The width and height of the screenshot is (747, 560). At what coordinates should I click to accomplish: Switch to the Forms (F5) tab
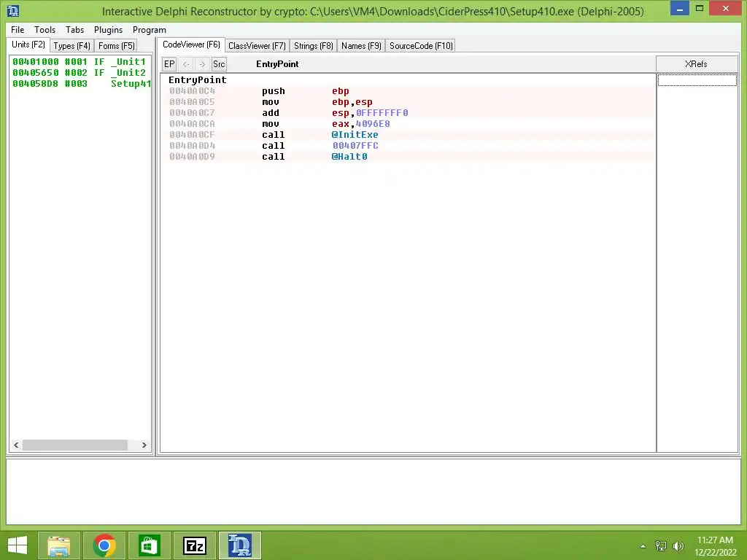click(x=117, y=46)
